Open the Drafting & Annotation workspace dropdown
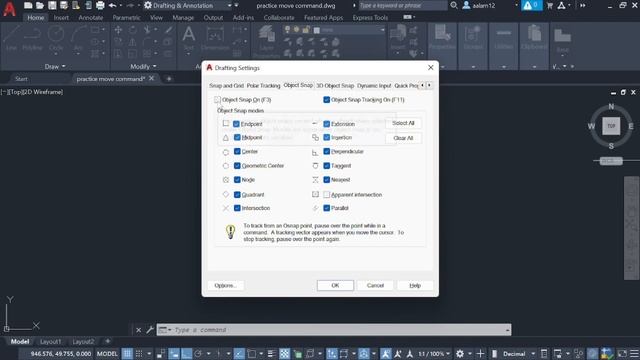Viewport: 640px width, 360px height. coord(188,5)
